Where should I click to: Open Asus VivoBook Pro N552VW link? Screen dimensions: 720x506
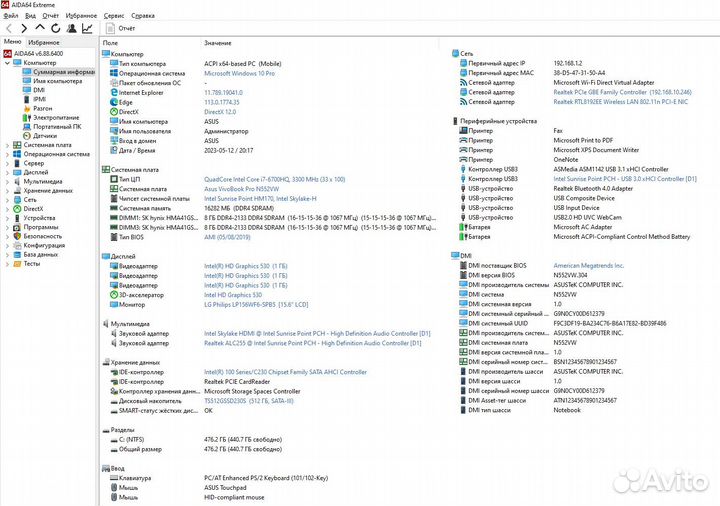pos(242,189)
